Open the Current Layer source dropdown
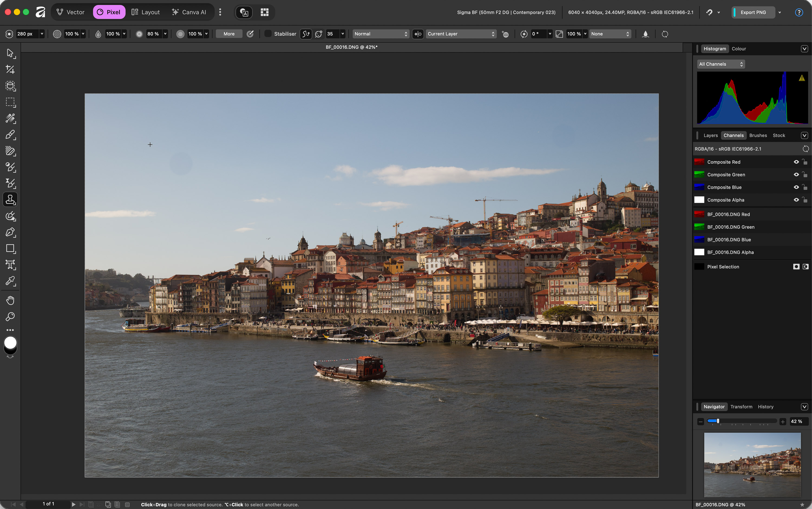This screenshot has width=812, height=509. point(461,34)
